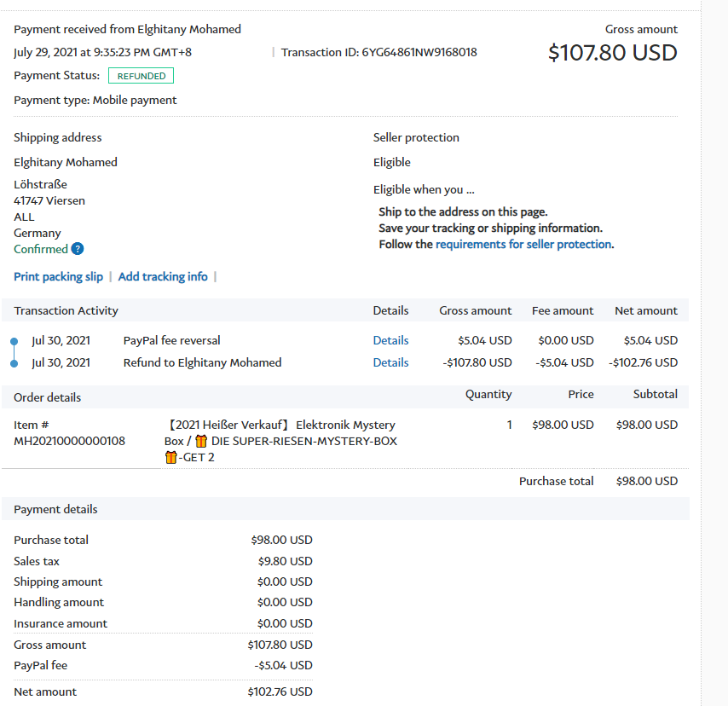Viewport: 728px width, 706px height.
Task: Click the gift box icon before GET 2
Action: pyautogui.click(x=170, y=457)
